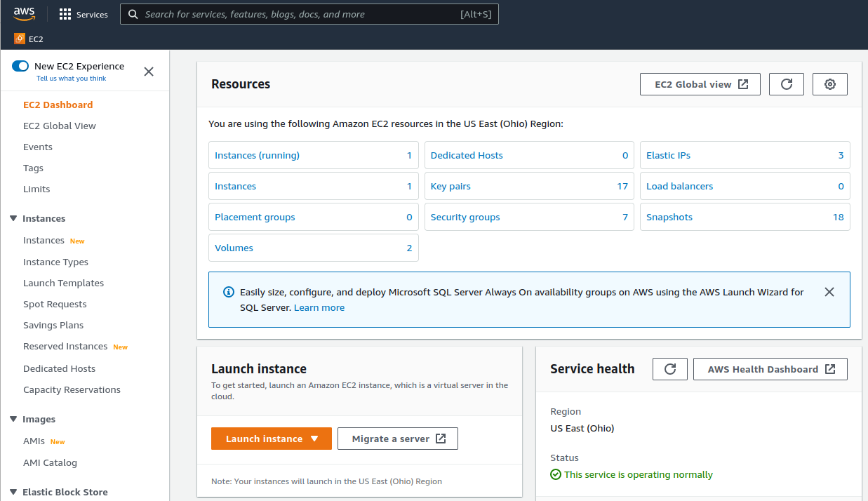Image resolution: width=868 pixels, height=501 pixels.
Task: Collapse the Instances sidebar section
Action: [13, 218]
